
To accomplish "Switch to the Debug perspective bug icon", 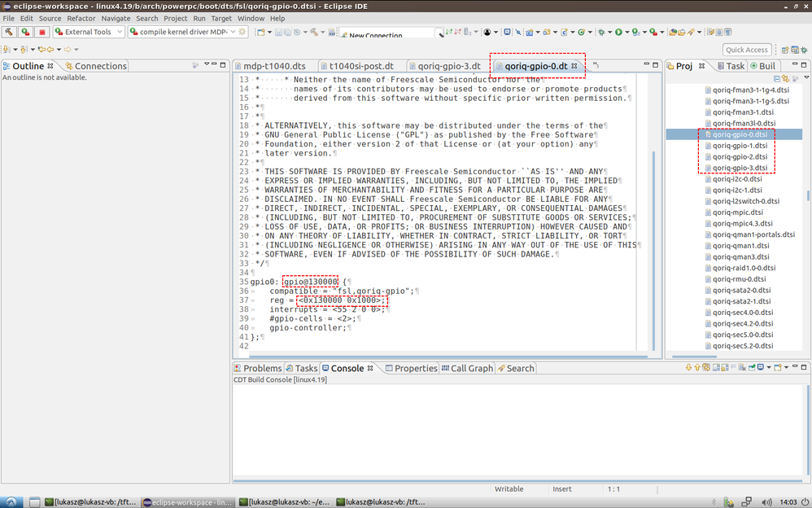I will pos(804,50).
